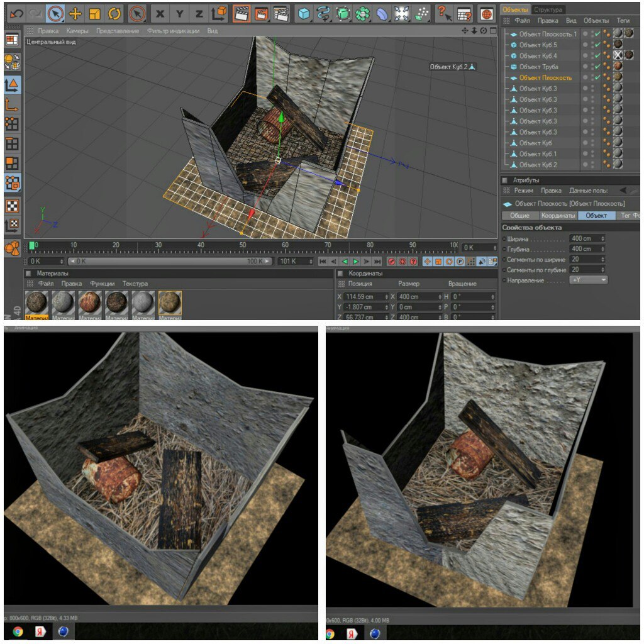Select the reddish rust material sphere
The height and width of the screenshot is (644, 644).
tap(90, 303)
